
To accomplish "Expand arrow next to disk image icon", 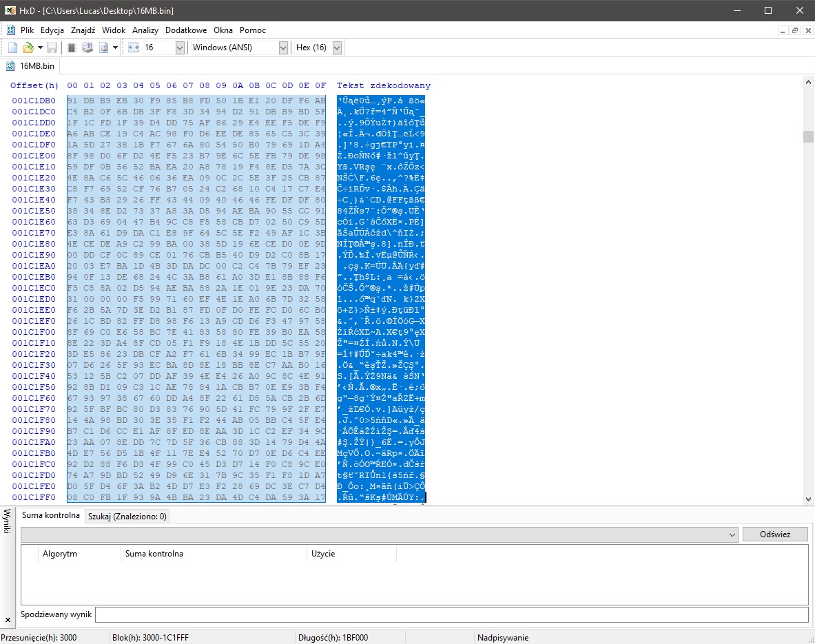I will click(115, 48).
